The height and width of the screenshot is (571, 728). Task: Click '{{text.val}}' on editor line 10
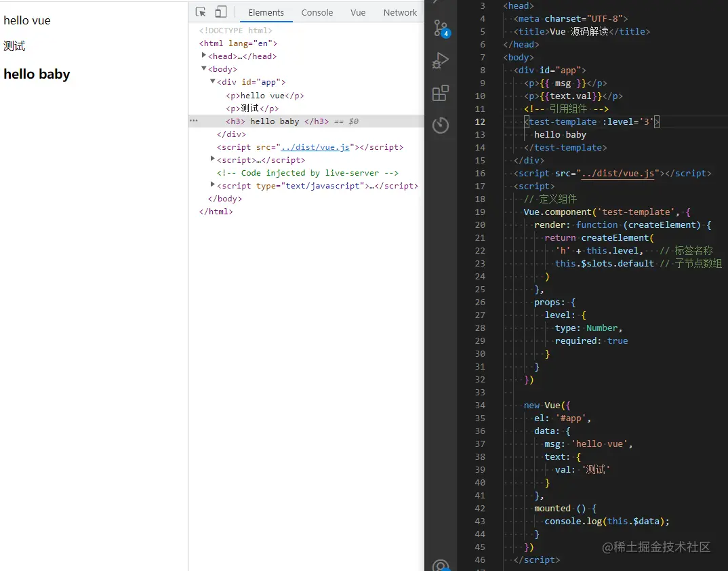click(x=571, y=96)
